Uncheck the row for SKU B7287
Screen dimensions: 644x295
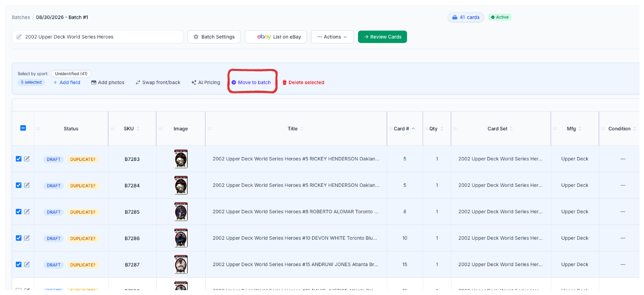click(x=19, y=265)
